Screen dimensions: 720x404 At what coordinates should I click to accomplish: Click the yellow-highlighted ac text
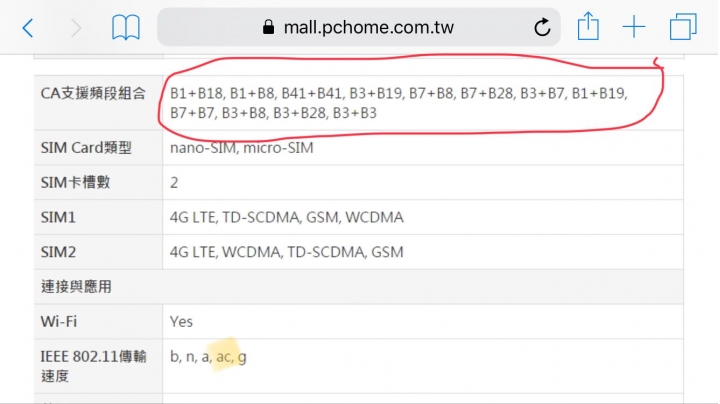pyautogui.click(x=223, y=356)
